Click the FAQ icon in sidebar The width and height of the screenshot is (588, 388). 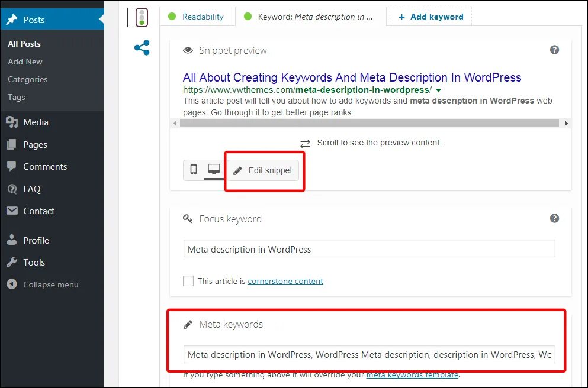tap(12, 189)
